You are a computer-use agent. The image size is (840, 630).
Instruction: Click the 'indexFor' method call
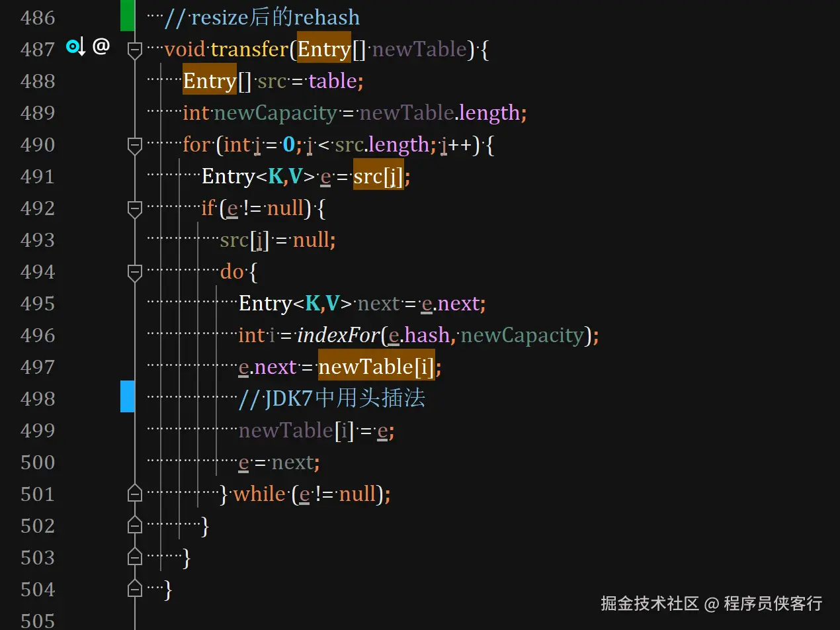click(339, 335)
